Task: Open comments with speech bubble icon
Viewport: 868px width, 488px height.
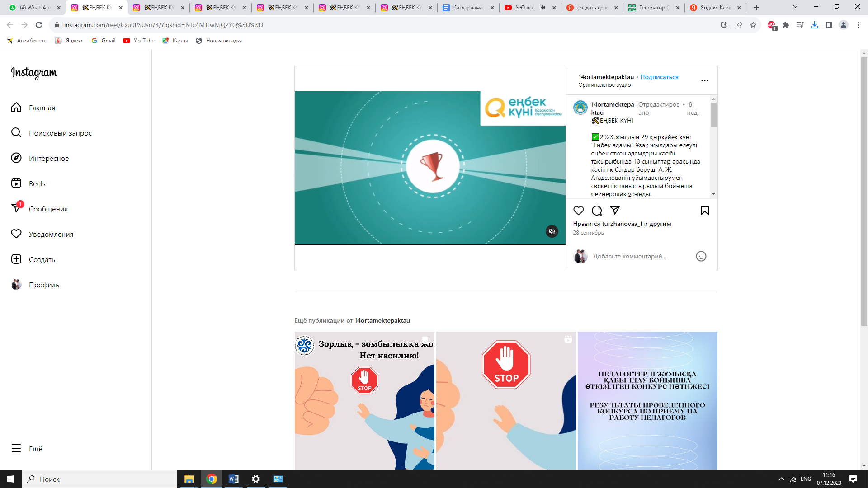Action: (x=597, y=211)
